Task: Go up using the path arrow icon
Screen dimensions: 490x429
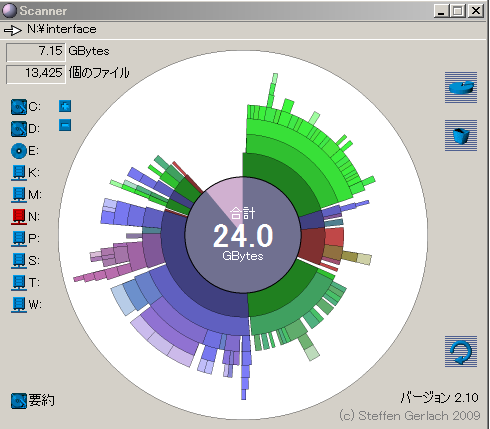Action: (x=13, y=30)
